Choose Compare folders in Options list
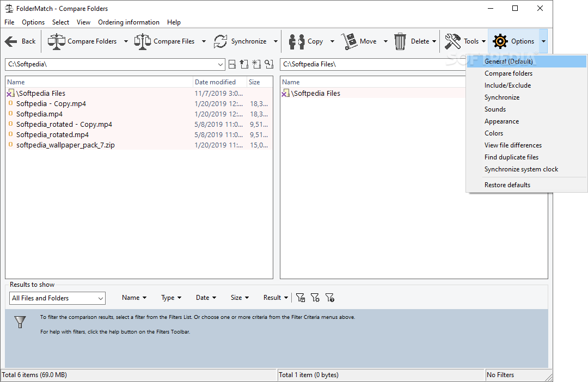Screen dimensions: 588x382 [x=526, y=73]
